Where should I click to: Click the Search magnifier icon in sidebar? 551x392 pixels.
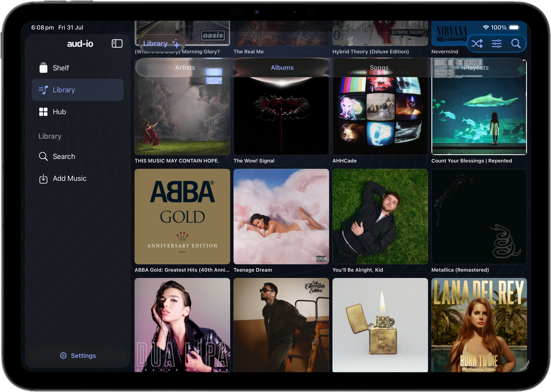43,156
